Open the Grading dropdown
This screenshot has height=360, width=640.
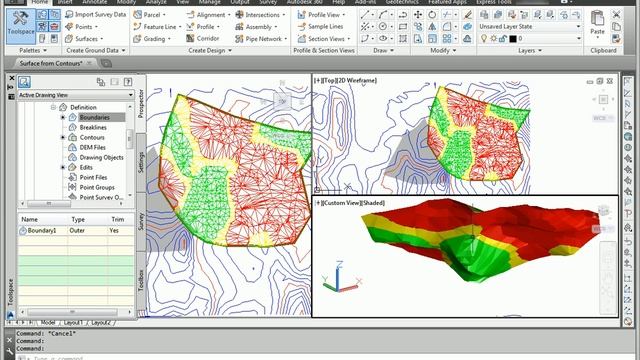click(152, 39)
